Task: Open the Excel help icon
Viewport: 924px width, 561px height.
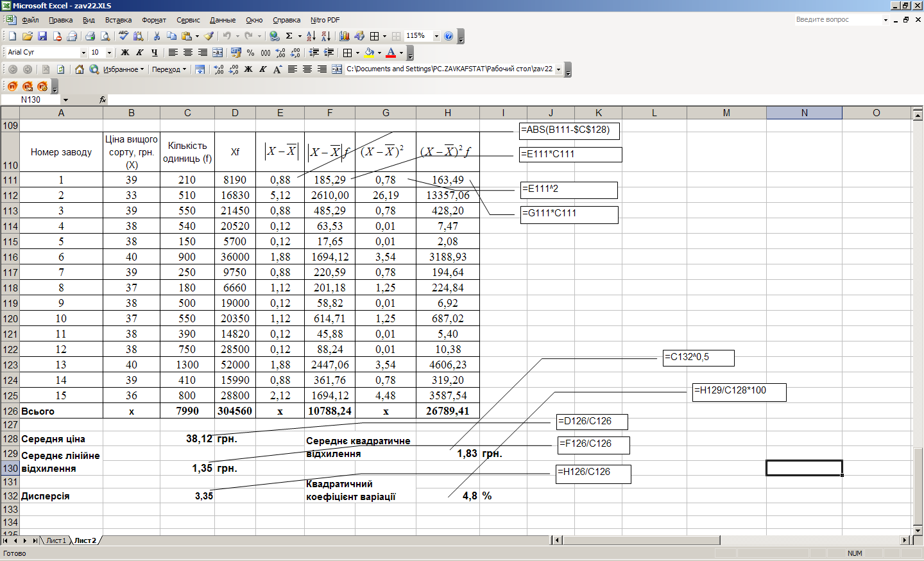Action: (x=449, y=36)
